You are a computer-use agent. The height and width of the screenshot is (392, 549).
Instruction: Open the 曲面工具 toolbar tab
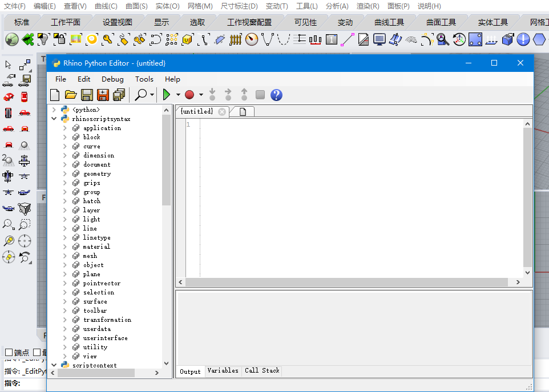[441, 22]
